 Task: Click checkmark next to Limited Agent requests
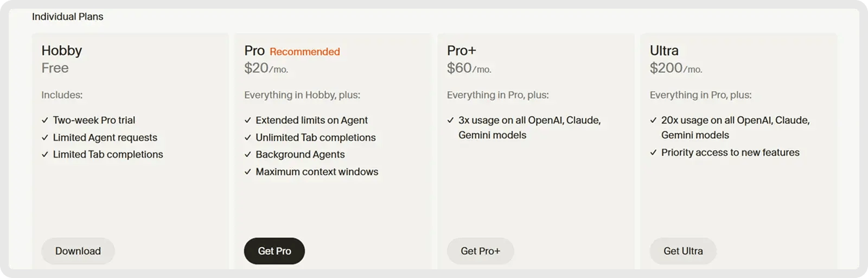45,138
